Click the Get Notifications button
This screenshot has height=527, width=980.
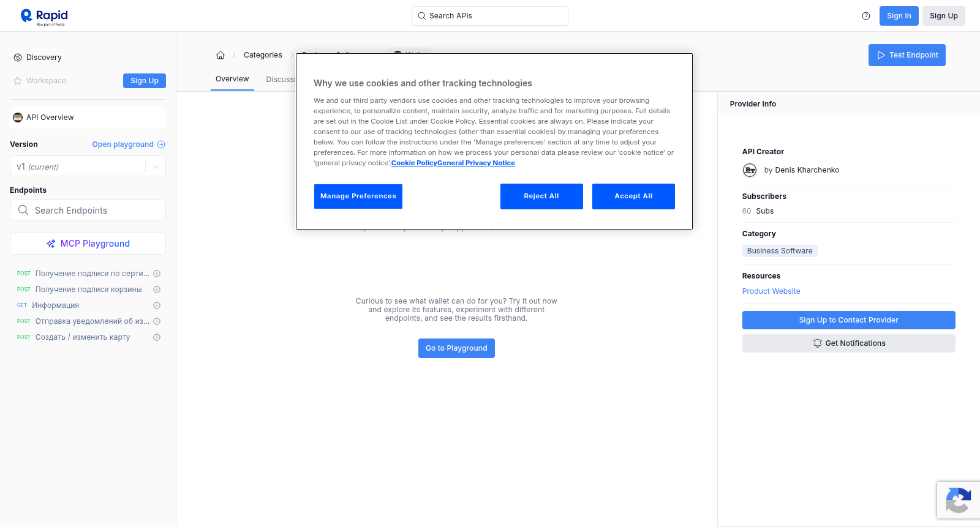click(x=848, y=343)
